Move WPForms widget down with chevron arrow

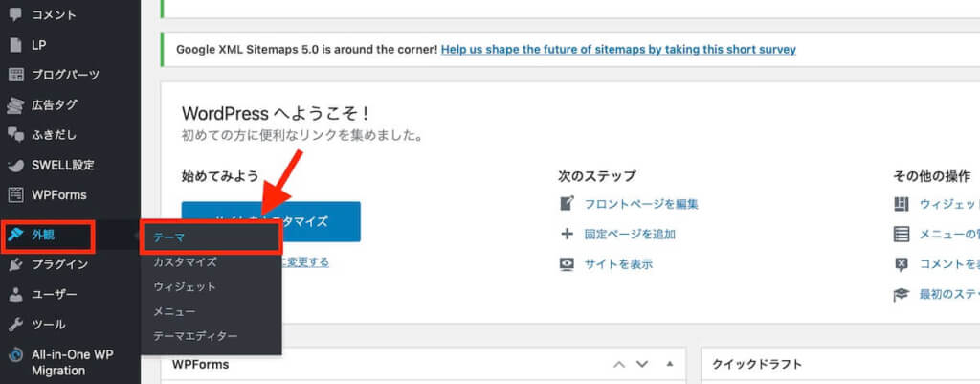pos(642,364)
